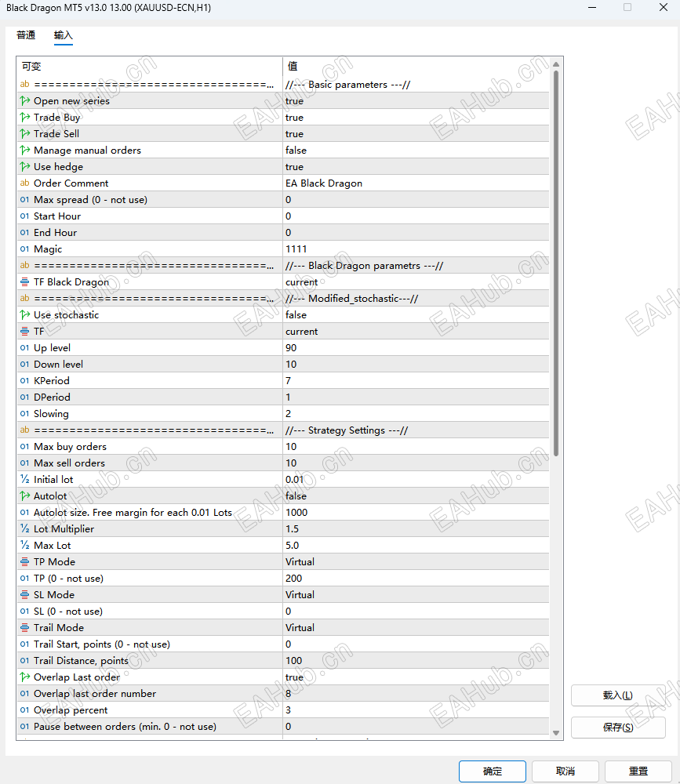Click the boolean icon beside Overlap Last order
The height and width of the screenshot is (784, 680).
pyautogui.click(x=25, y=677)
